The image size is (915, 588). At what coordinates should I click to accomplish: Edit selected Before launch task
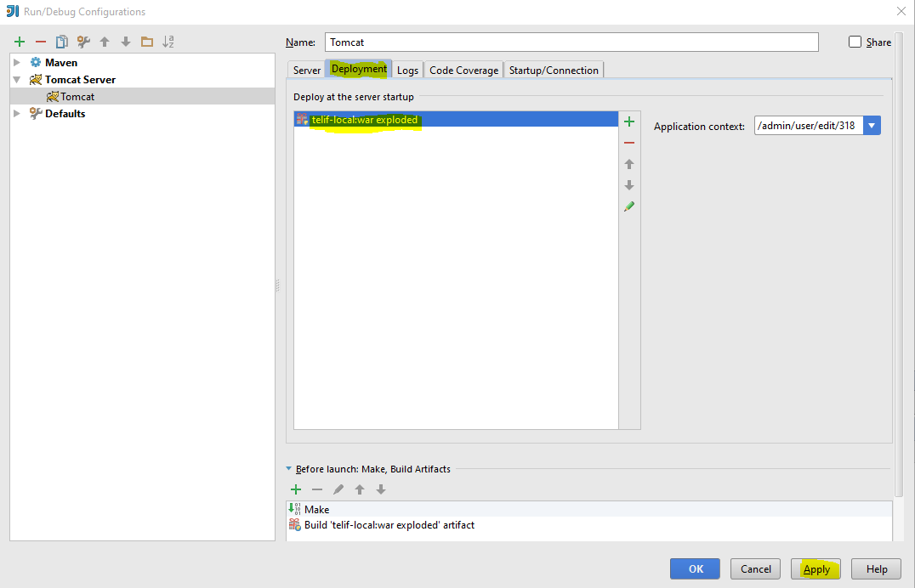coord(338,489)
